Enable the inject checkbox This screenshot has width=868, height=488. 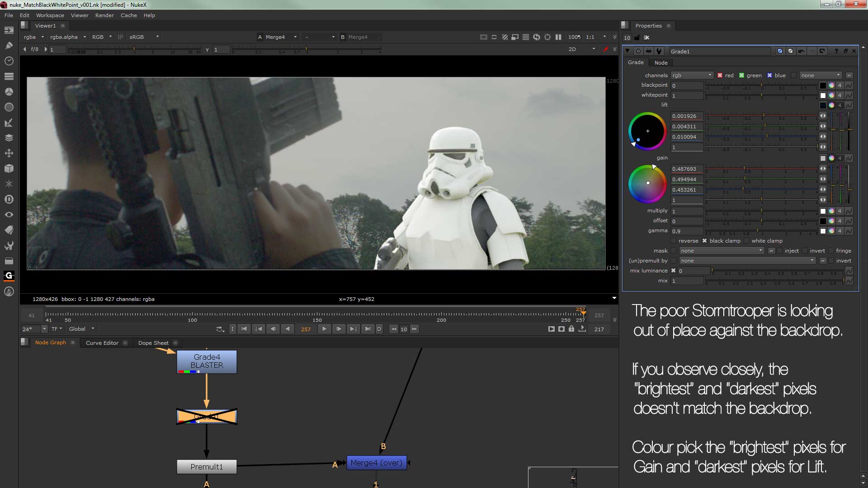(x=780, y=251)
